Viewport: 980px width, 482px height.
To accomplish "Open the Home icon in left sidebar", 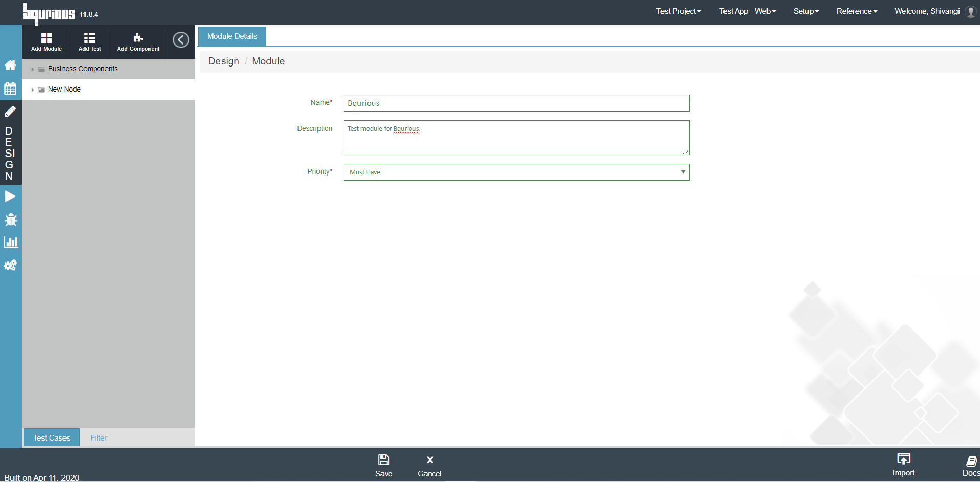I will click(x=10, y=65).
